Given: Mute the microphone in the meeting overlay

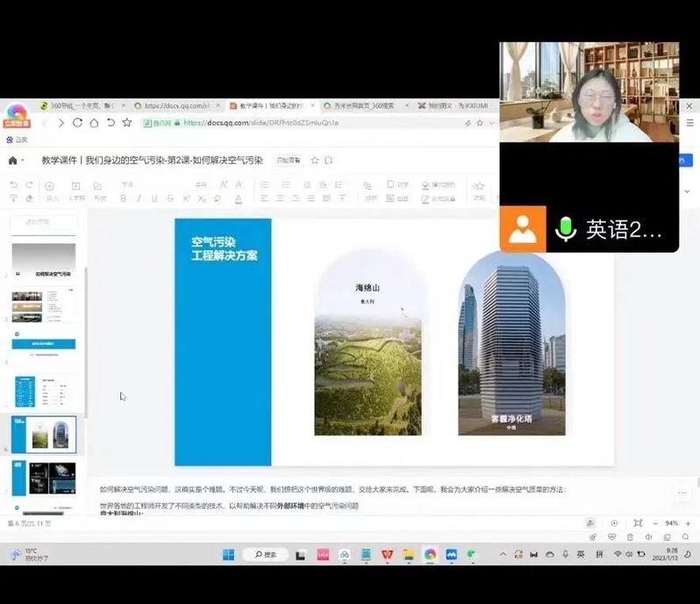Looking at the screenshot, I should click(566, 229).
